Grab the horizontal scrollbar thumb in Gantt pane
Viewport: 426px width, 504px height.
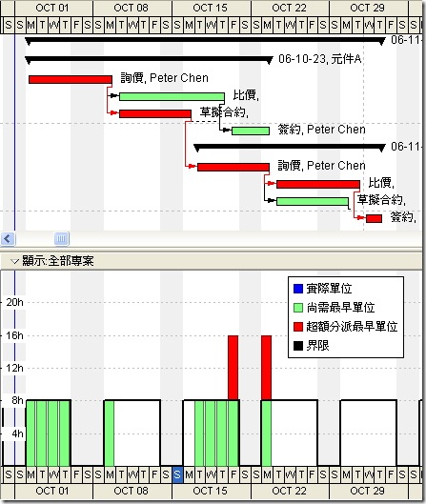pyautogui.click(x=61, y=239)
